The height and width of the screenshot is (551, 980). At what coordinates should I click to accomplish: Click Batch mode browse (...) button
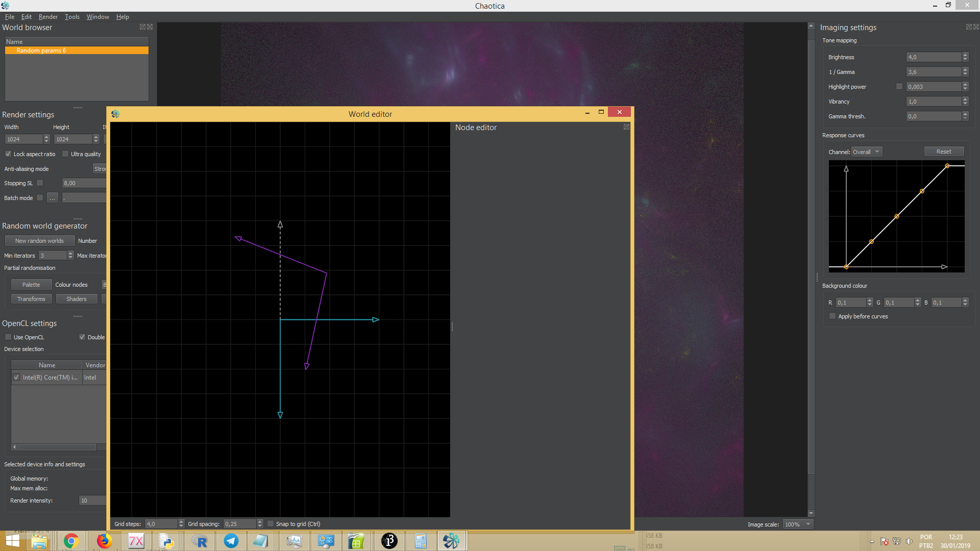click(53, 197)
